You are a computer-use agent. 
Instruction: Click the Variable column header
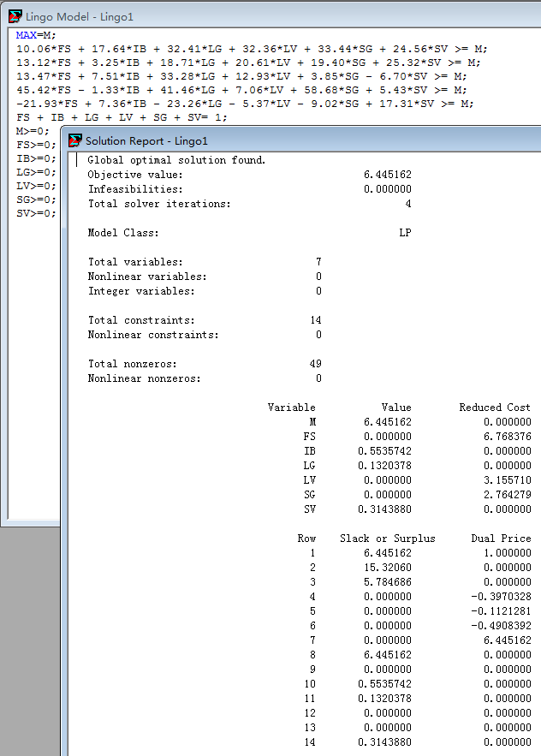point(292,408)
